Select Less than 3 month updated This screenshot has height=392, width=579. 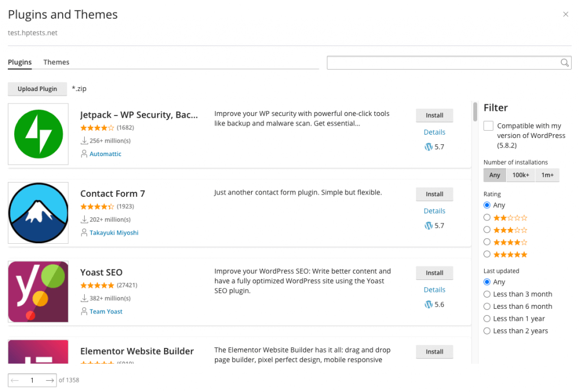[x=487, y=294]
